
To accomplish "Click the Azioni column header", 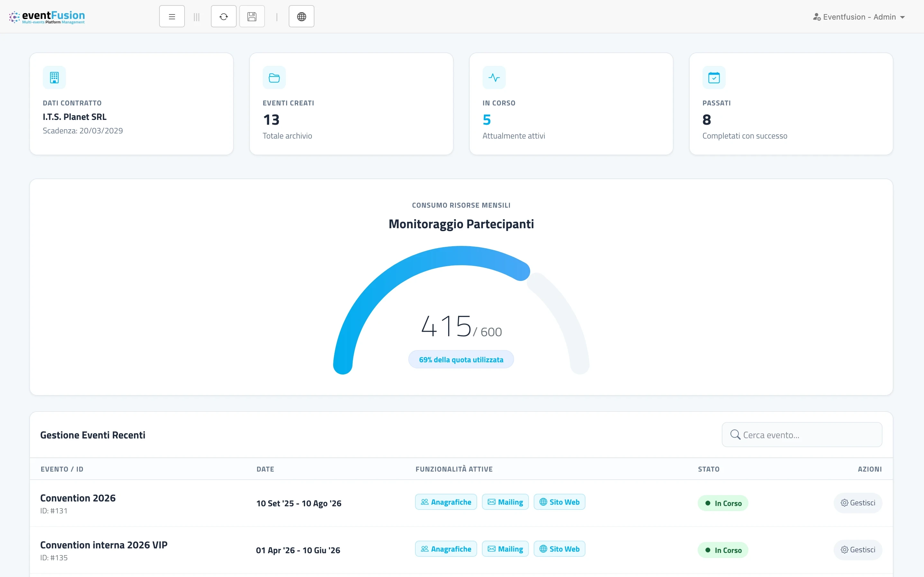I will pyautogui.click(x=869, y=469).
